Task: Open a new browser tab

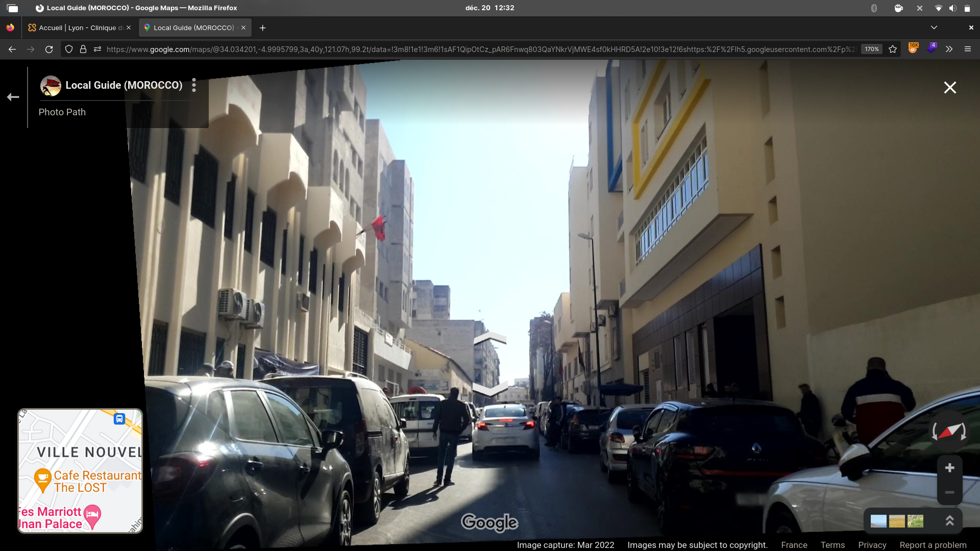Action: pos(262,28)
